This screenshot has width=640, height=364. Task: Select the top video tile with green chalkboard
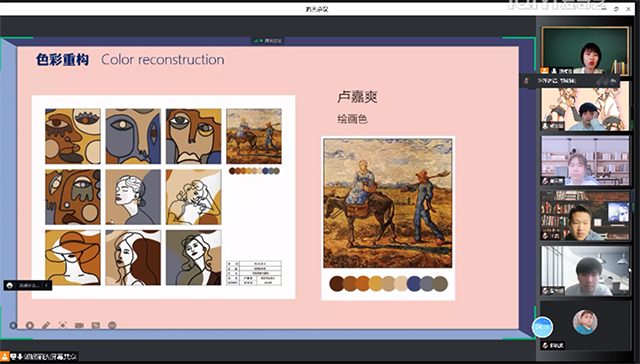pos(585,50)
